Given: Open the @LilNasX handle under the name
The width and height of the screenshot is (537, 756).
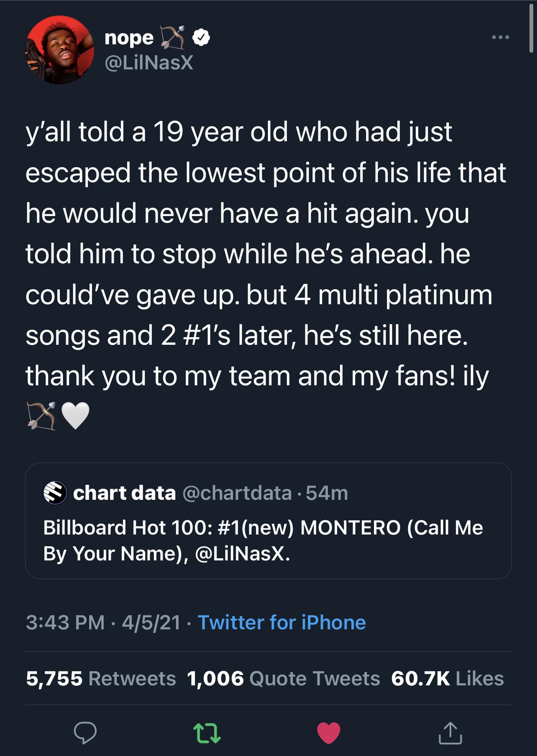Looking at the screenshot, I should pyautogui.click(x=149, y=63).
